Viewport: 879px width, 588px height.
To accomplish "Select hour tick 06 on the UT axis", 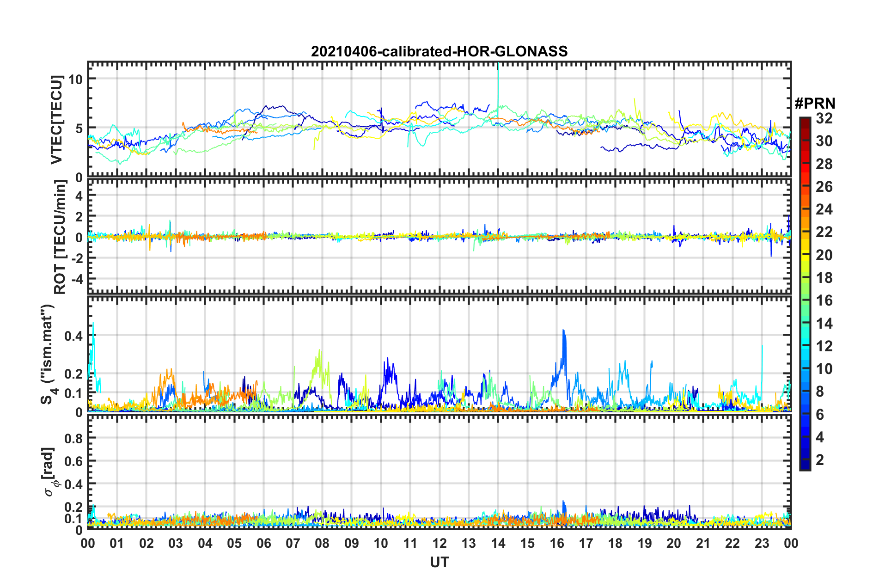I will [x=264, y=543].
